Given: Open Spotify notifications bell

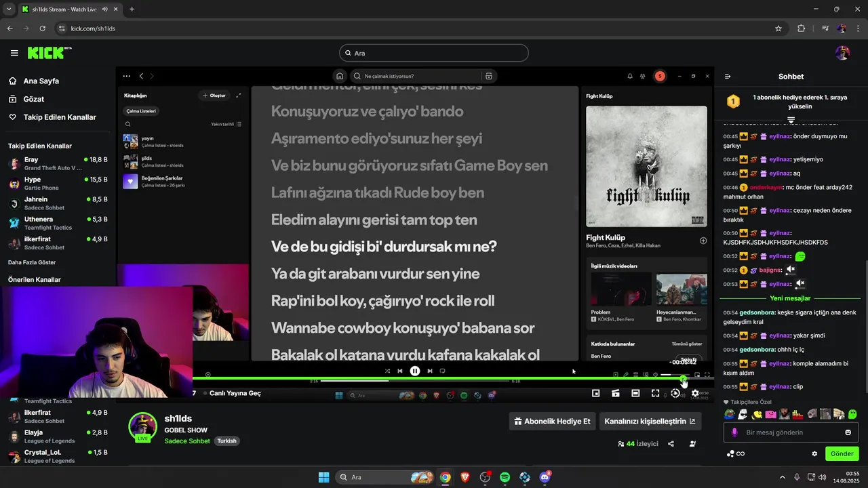Looking at the screenshot, I should [630, 77].
